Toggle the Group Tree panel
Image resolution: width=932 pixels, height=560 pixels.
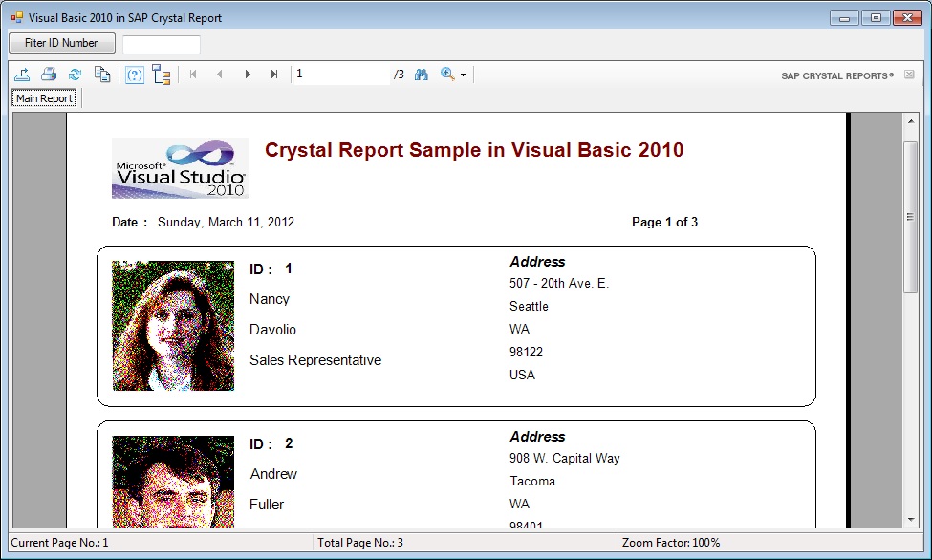(x=161, y=75)
